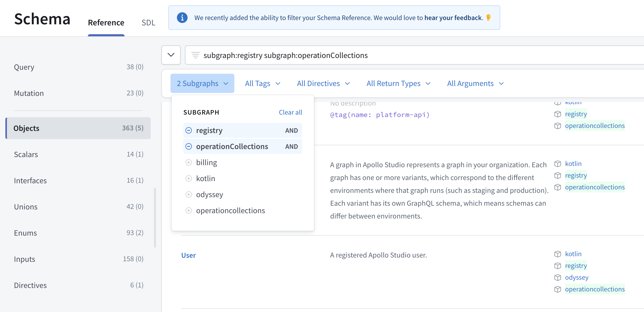Open operationcollections link in User row
Viewport: 644px width, 312px height.
click(x=595, y=289)
